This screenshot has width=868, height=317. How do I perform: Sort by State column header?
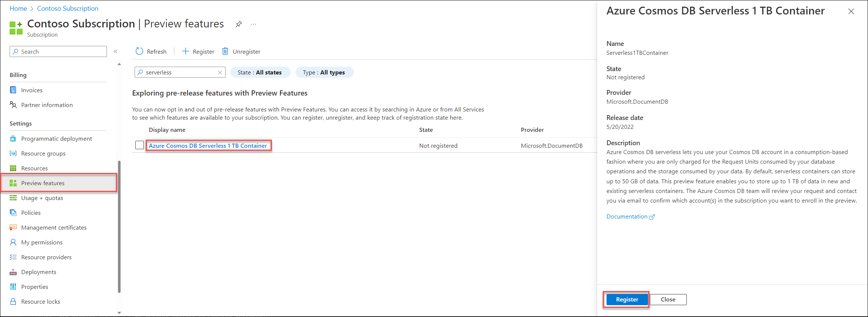click(x=426, y=130)
